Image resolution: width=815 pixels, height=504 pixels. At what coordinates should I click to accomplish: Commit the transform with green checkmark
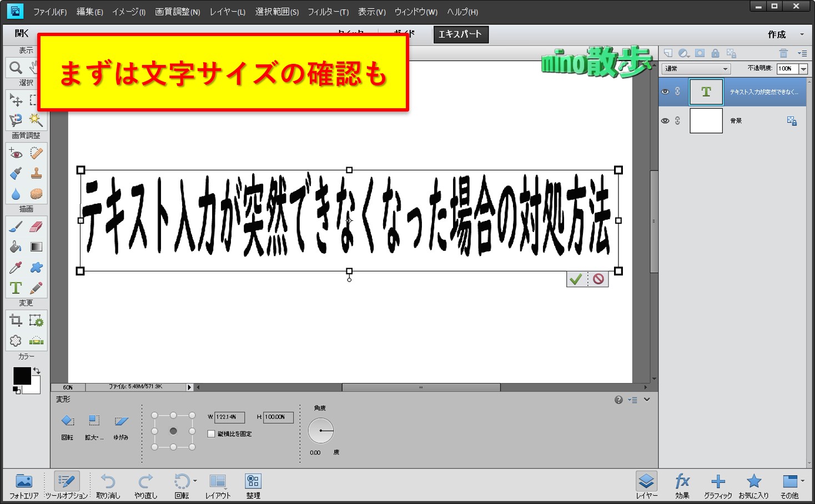click(x=576, y=279)
